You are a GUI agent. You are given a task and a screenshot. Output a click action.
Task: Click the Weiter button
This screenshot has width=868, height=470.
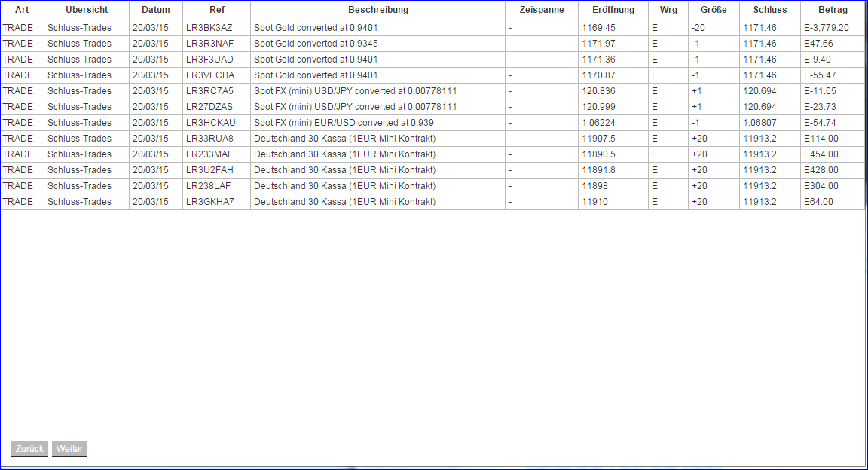(x=69, y=449)
